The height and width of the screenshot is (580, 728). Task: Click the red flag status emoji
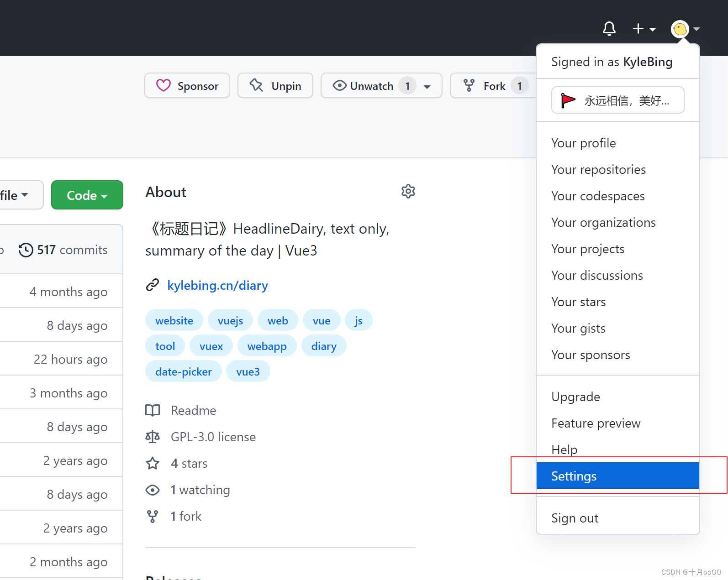point(568,100)
